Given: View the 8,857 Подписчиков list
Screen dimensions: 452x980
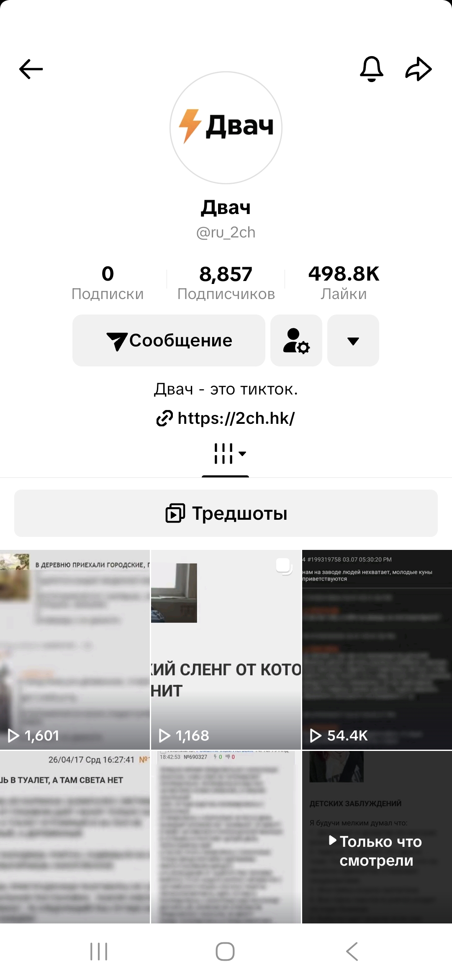Looking at the screenshot, I should point(226,283).
